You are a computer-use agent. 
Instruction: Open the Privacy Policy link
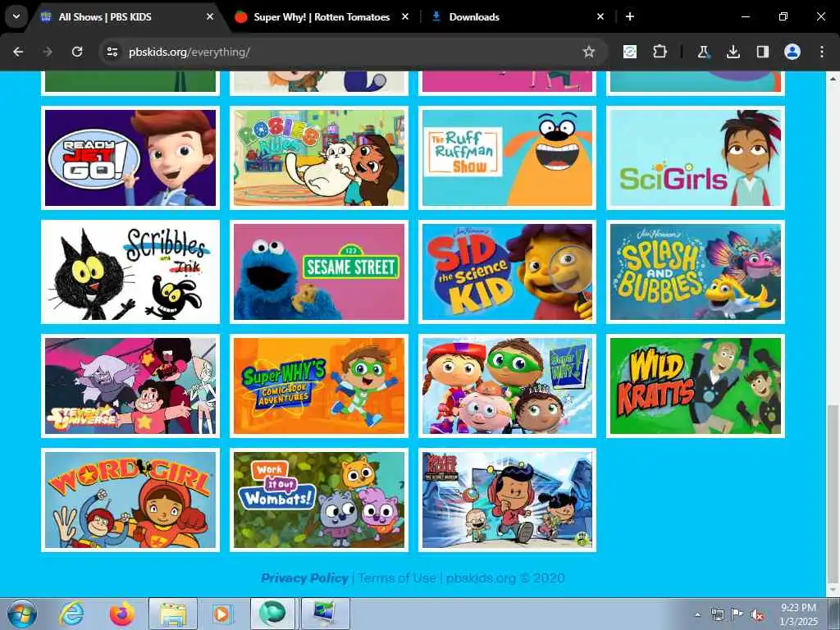[x=304, y=578]
